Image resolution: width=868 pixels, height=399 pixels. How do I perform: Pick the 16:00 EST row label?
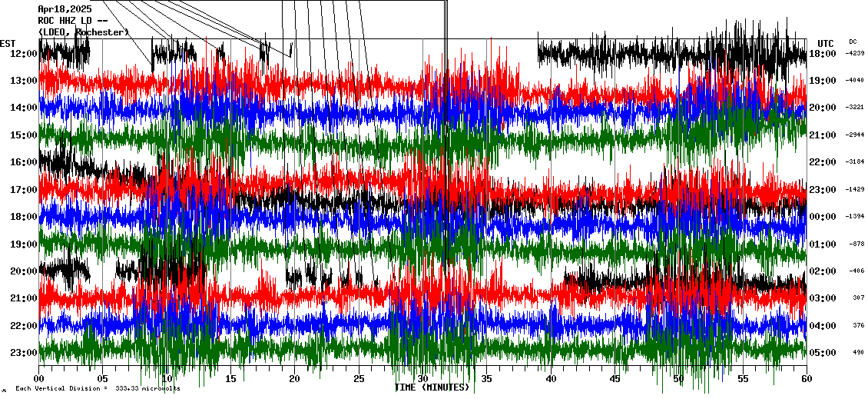pos(24,162)
